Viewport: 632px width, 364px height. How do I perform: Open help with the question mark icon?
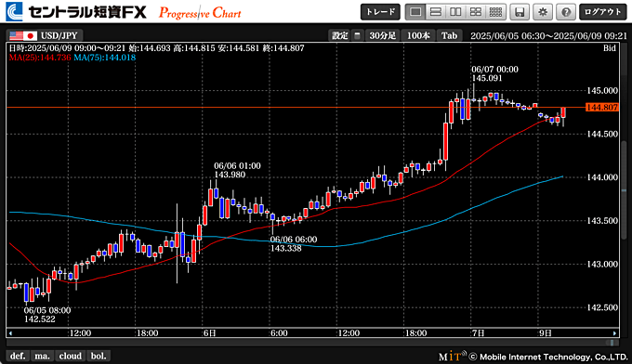(x=566, y=12)
